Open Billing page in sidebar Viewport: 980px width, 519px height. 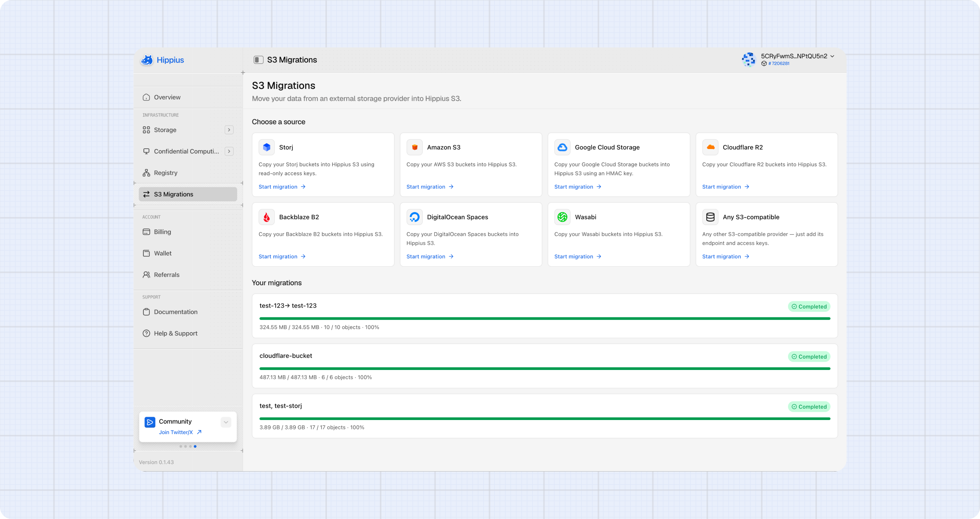pos(188,232)
